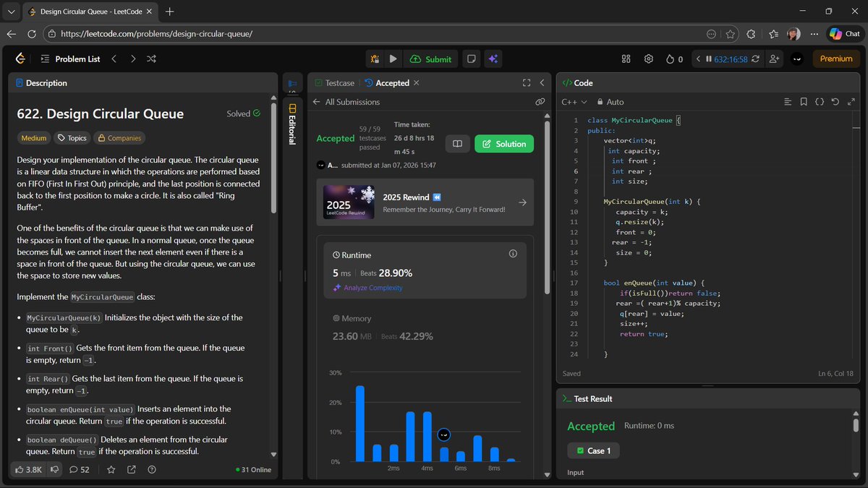Click the sparkle AI assistant icon
Screen dimensions: 868x488
tap(493, 59)
